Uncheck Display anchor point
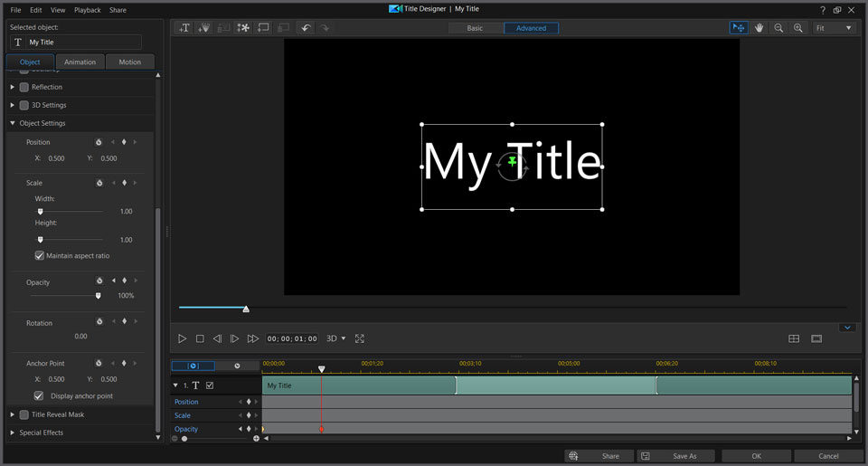Viewport: 868px width, 466px height. [39, 396]
